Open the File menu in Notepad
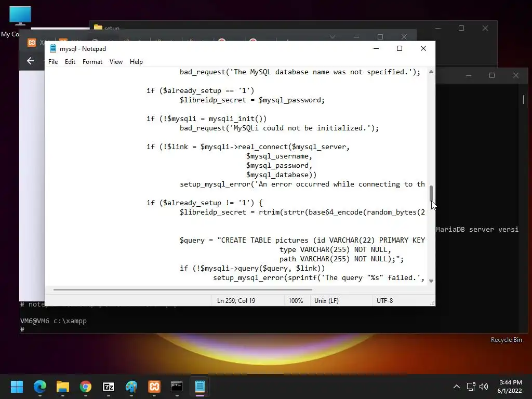Viewport: 532px width, 399px height. click(x=53, y=62)
